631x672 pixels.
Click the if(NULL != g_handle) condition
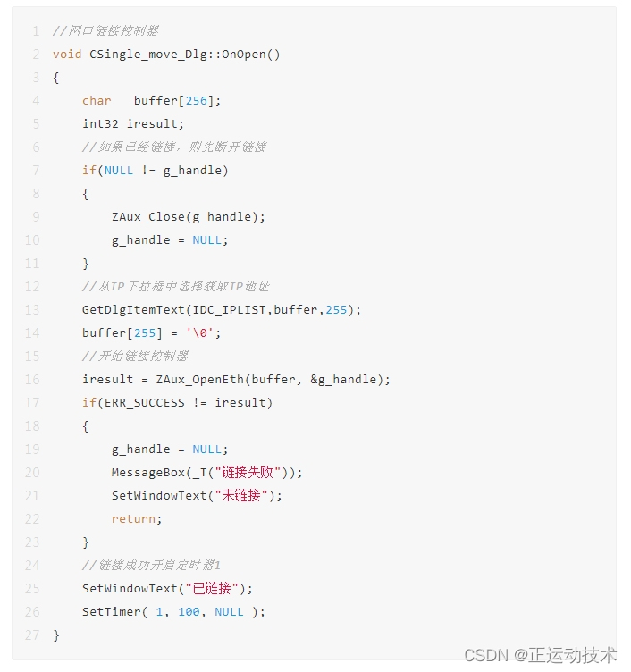[156, 171]
